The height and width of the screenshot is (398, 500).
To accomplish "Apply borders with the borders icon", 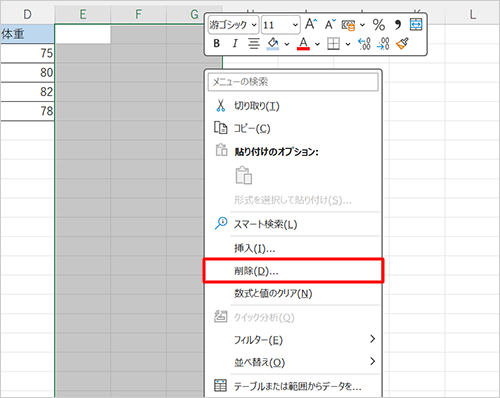I will point(333,43).
